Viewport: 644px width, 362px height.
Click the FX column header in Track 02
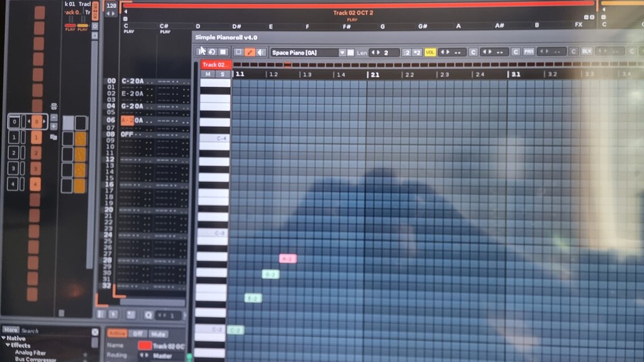tap(579, 25)
